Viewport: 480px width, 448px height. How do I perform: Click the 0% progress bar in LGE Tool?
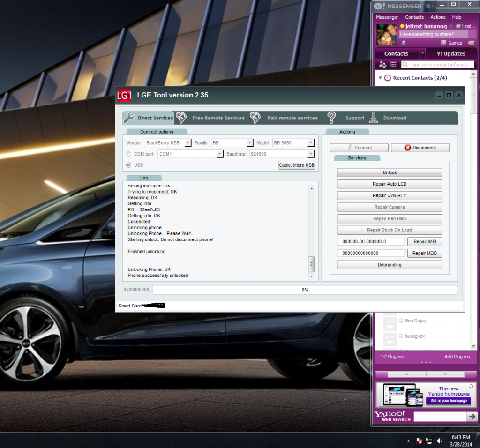click(305, 290)
